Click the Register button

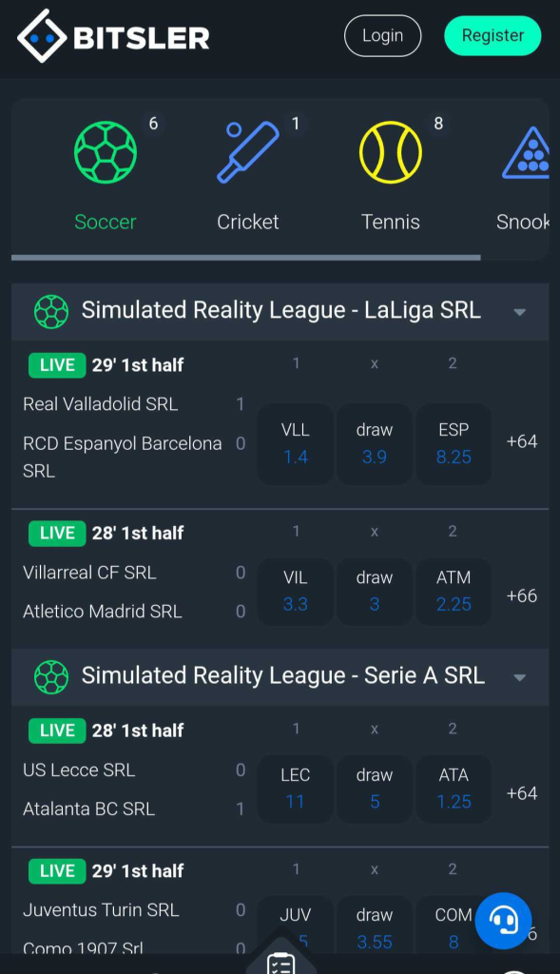[492, 35]
